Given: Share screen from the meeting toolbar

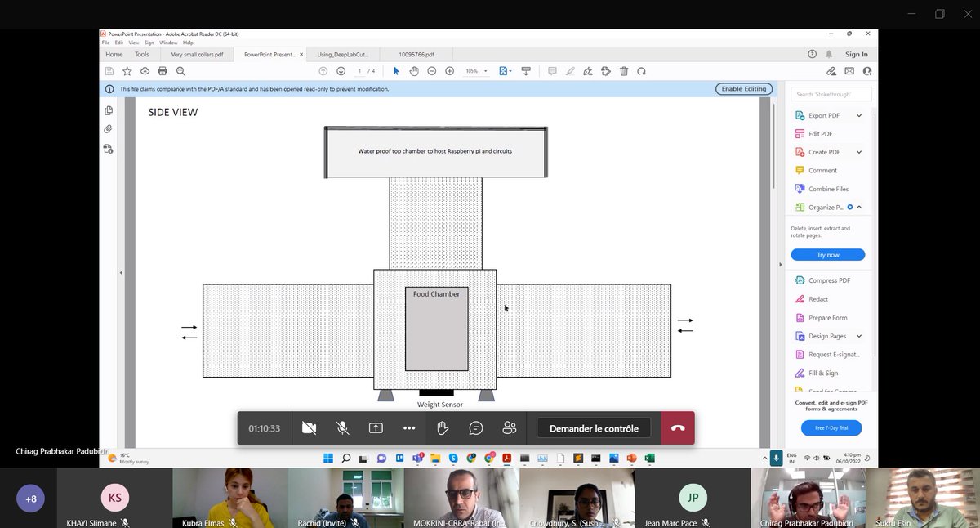Looking at the screenshot, I should pyautogui.click(x=376, y=428).
